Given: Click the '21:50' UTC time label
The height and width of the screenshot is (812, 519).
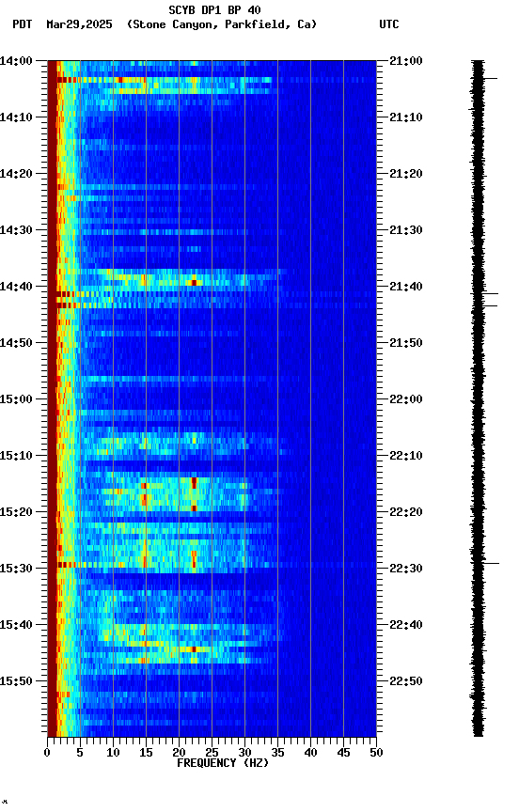Looking at the screenshot, I should (x=406, y=343).
